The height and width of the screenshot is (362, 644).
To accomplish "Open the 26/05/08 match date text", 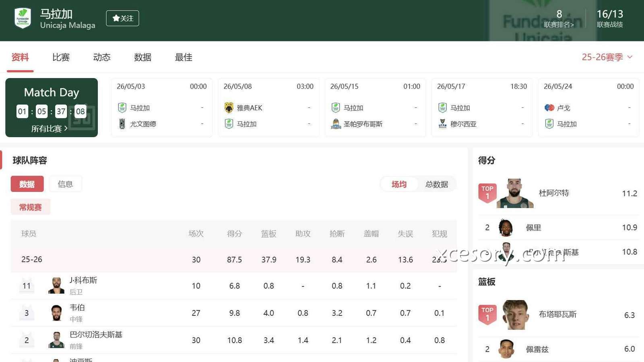I will click(237, 86).
